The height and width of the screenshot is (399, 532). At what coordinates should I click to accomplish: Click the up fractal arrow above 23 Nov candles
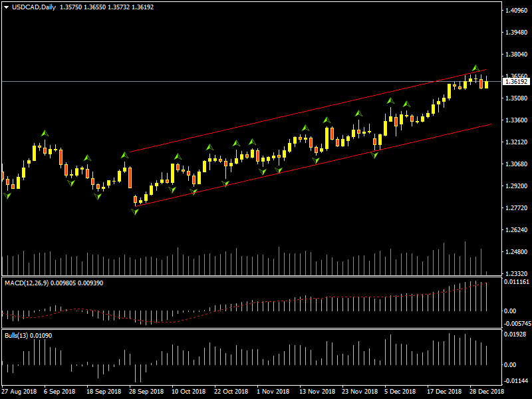pyautogui.click(x=358, y=114)
